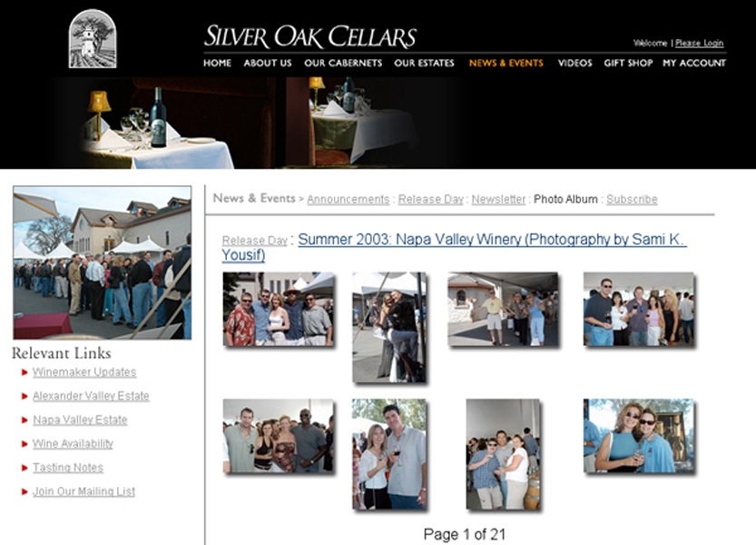Open My Account page
The width and height of the screenshot is (756, 545).
tap(694, 64)
